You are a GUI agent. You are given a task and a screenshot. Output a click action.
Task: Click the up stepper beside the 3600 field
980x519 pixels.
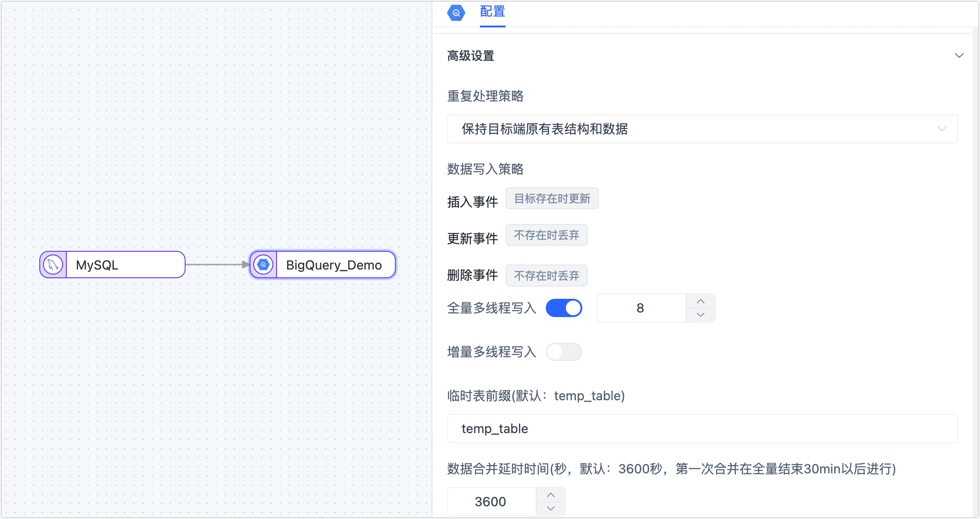[x=550, y=495]
